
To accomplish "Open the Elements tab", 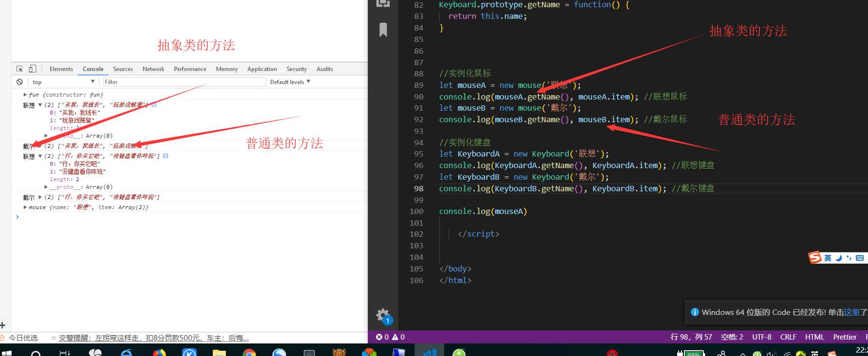I will pyautogui.click(x=61, y=69).
